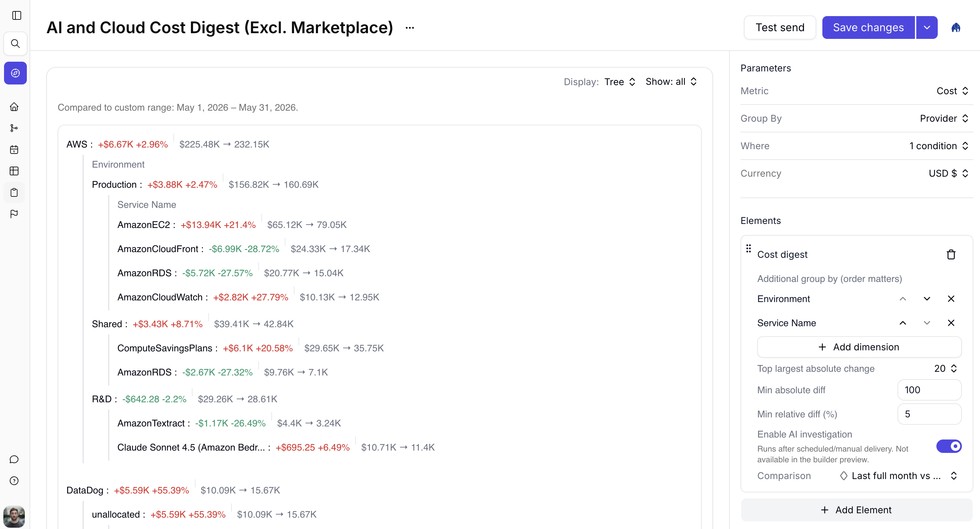This screenshot has height=529, width=980.
Task: Select the unallocated row
Action: (204, 515)
